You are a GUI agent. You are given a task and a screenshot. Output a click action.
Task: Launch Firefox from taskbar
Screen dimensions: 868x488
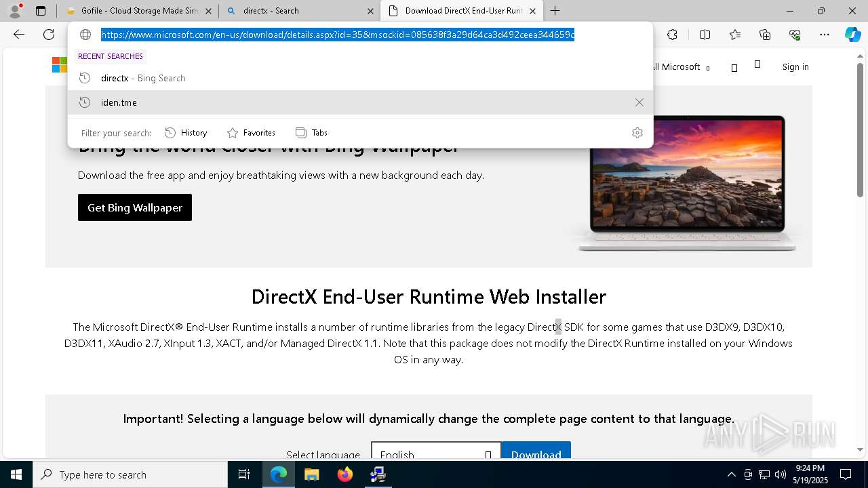pyautogui.click(x=345, y=474)
